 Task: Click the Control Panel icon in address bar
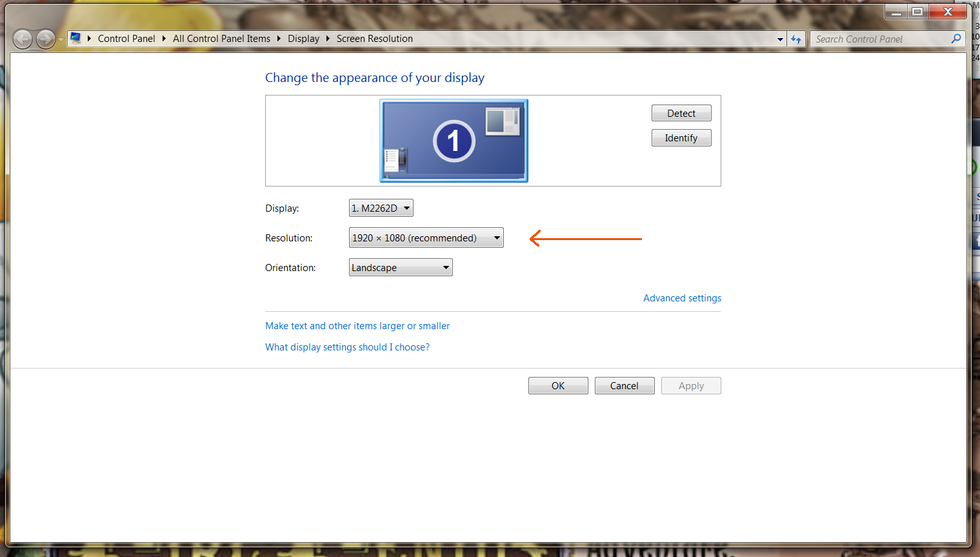(x=75, y=38)
